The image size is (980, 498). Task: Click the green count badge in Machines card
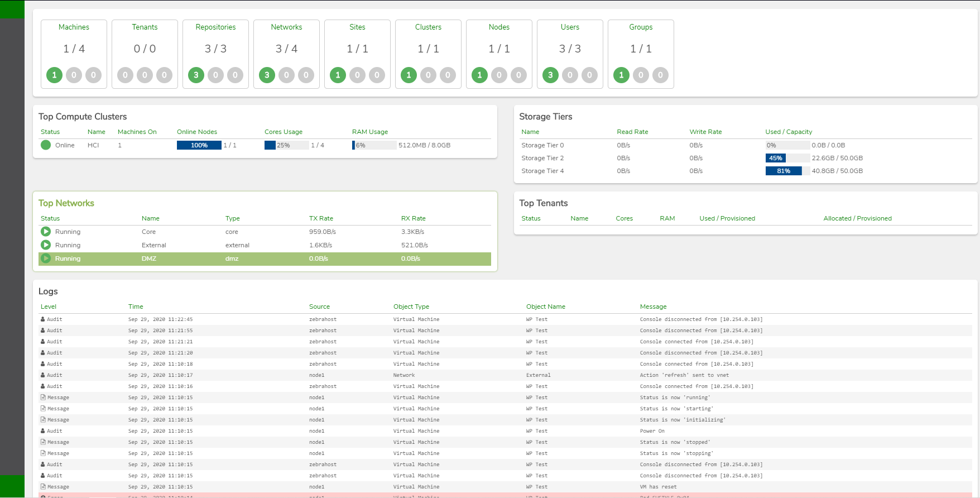[54, 75]
